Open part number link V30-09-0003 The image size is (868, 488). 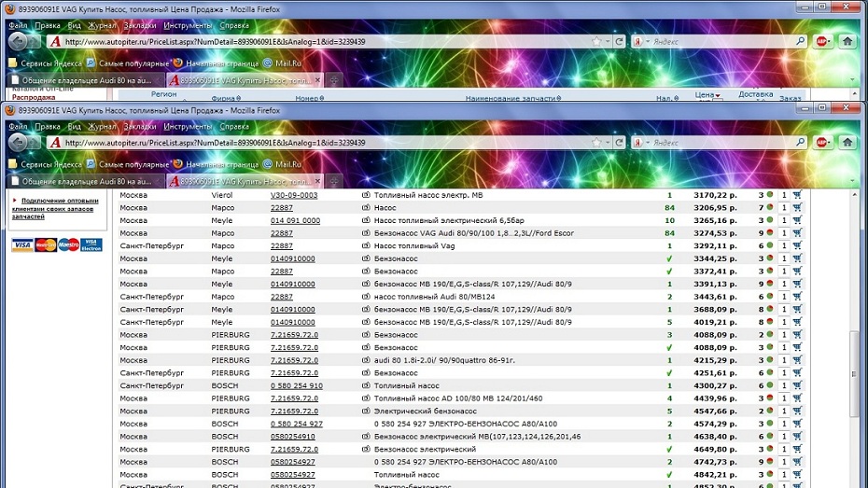[294, 195]
